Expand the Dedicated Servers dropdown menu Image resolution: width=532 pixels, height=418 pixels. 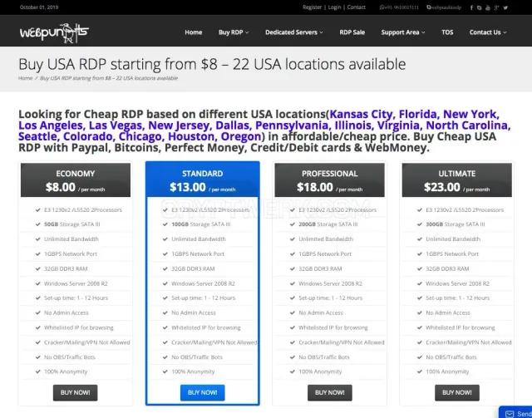(293, 32)
